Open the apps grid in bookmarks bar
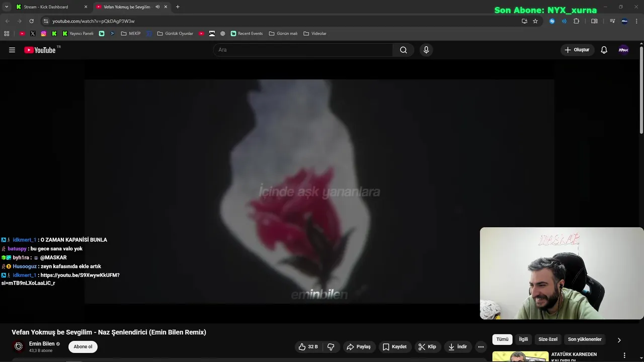This screenshot has height=362, width=644. tap(7, 34)
